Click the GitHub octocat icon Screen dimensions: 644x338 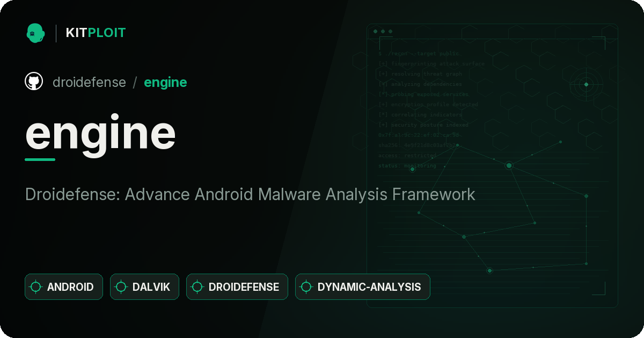34,82
